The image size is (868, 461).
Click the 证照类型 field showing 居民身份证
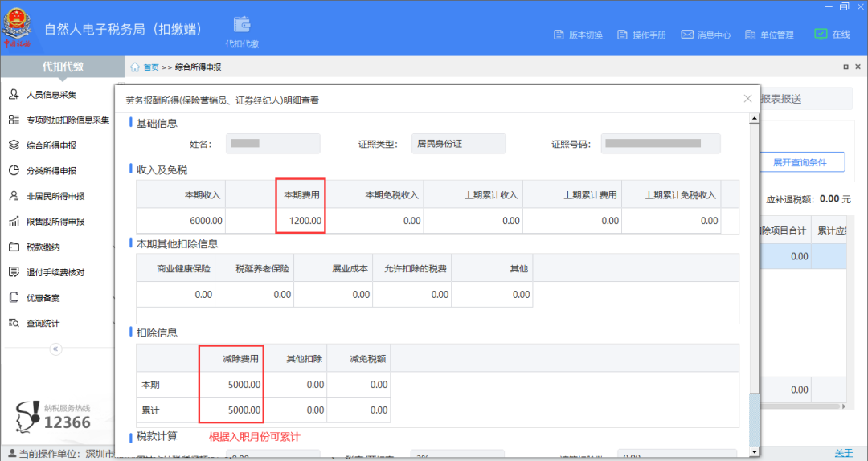click(458, 143)
